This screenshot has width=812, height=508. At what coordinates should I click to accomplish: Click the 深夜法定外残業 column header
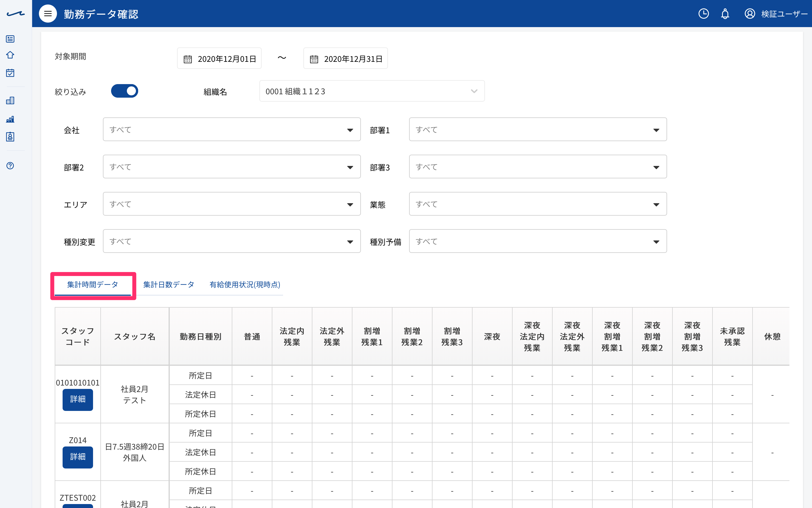[x=572, y=337]
